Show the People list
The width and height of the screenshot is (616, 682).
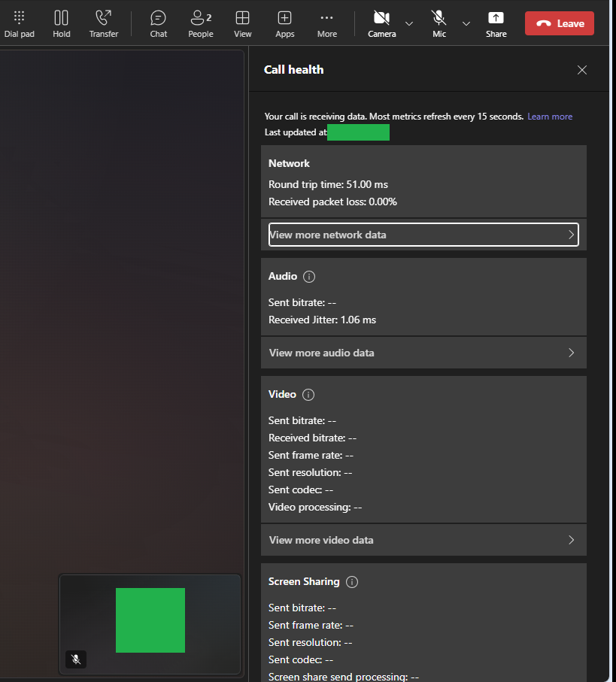point(201,24)
